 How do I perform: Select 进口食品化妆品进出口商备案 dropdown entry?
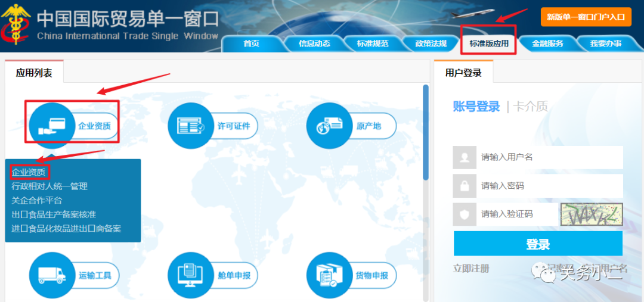66,228
